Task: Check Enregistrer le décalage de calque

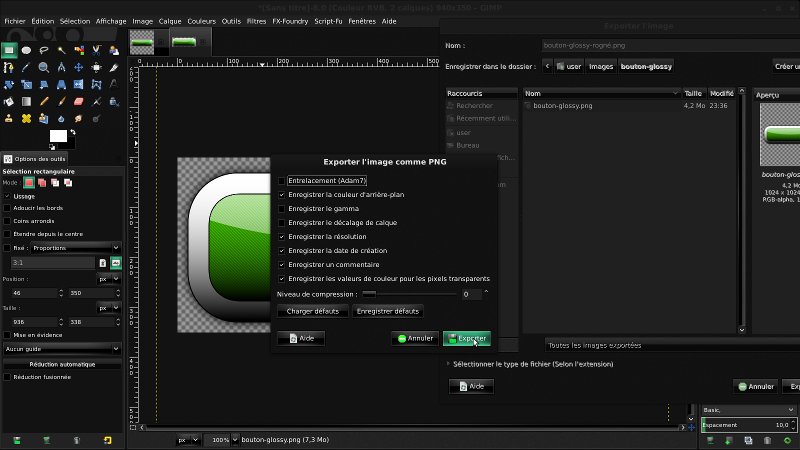Action: coord(281,223)
